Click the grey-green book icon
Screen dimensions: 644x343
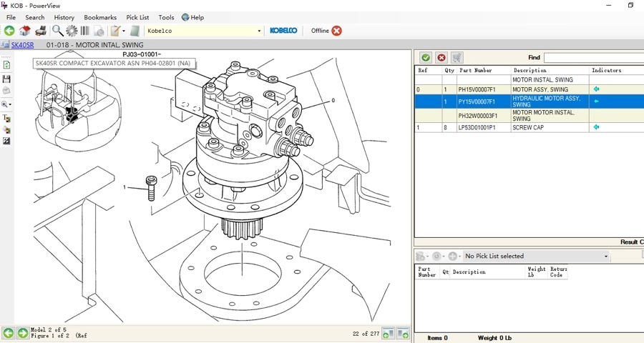135,31
